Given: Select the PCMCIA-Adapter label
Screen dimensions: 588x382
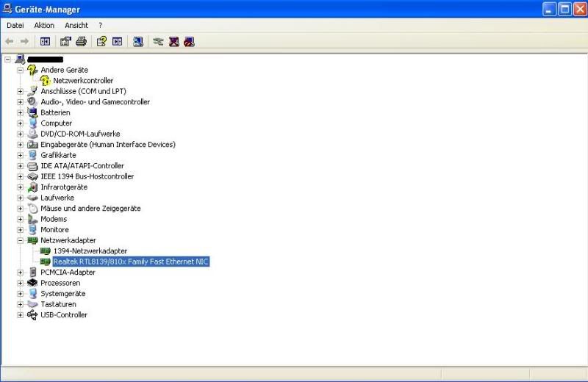Looking at the screenshot, I should click(x=68, y=273).
